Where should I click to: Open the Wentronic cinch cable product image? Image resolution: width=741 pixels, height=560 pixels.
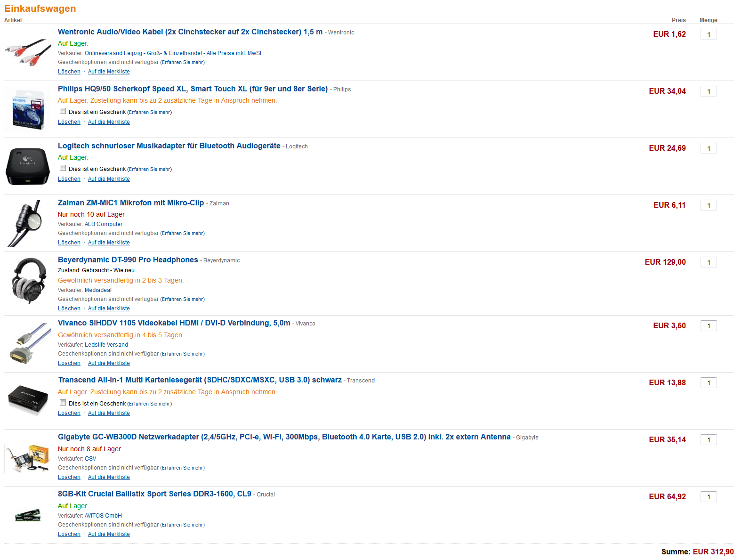(28, 52)
